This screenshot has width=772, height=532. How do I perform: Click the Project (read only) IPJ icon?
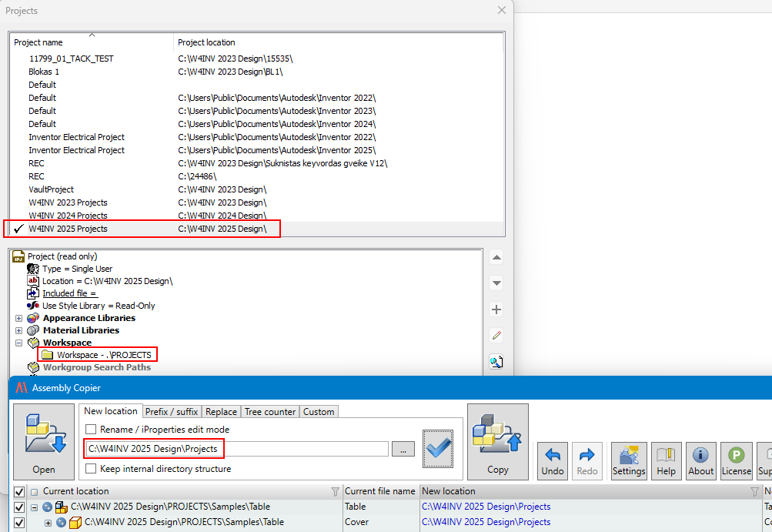[18, 256]
